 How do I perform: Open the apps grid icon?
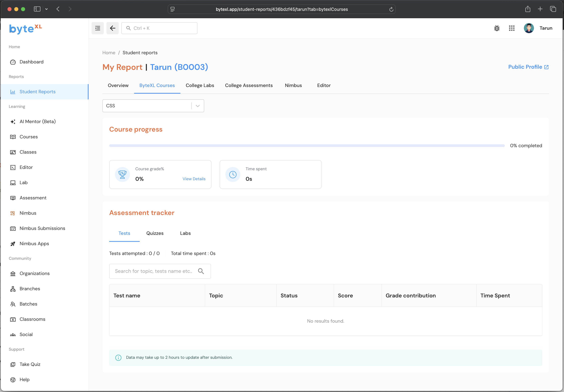[512, 28]
